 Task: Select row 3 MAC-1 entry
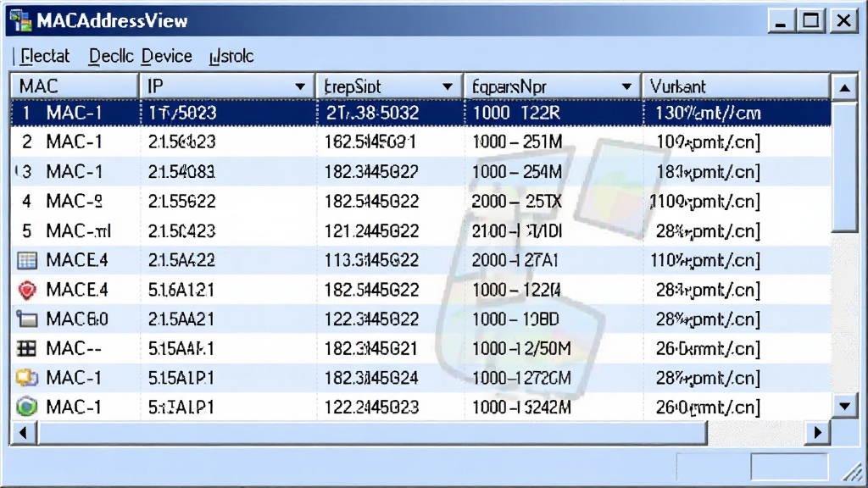click(x=420, y=171)
